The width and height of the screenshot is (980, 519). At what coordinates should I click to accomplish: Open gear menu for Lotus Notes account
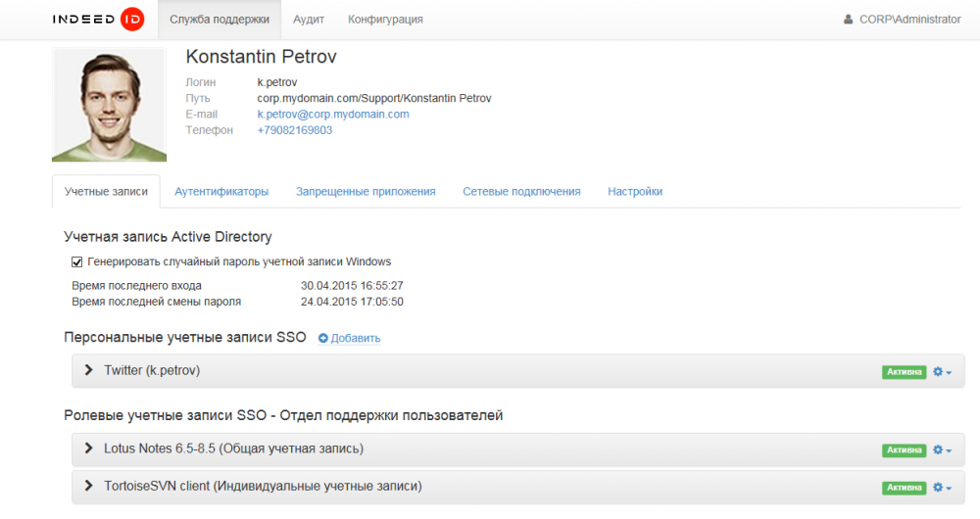point(942,450)
